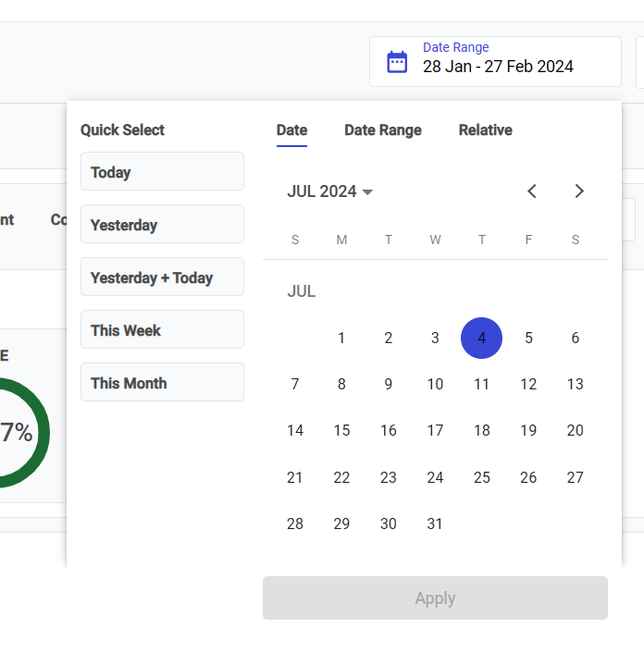The width and height of the screenshot is (644, 665).
Task: Expand the JUL 2024 month dropdown
Action: tap(330, 191)
